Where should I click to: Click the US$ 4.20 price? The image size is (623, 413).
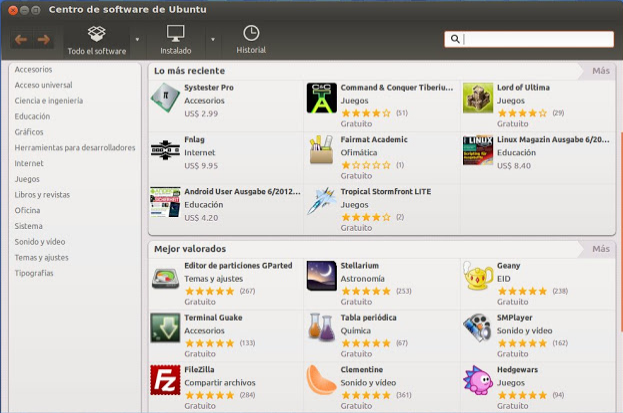click(201, 218)
